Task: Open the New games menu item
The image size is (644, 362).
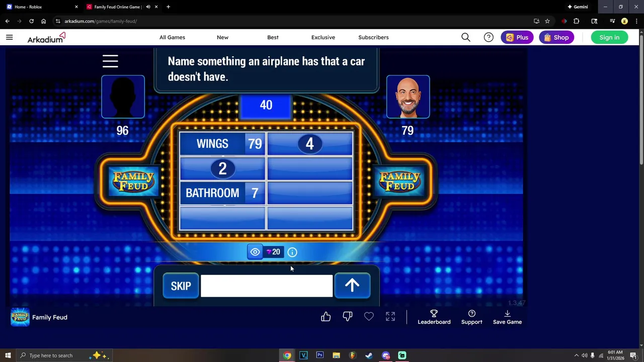Action: (x=222, y=37)
